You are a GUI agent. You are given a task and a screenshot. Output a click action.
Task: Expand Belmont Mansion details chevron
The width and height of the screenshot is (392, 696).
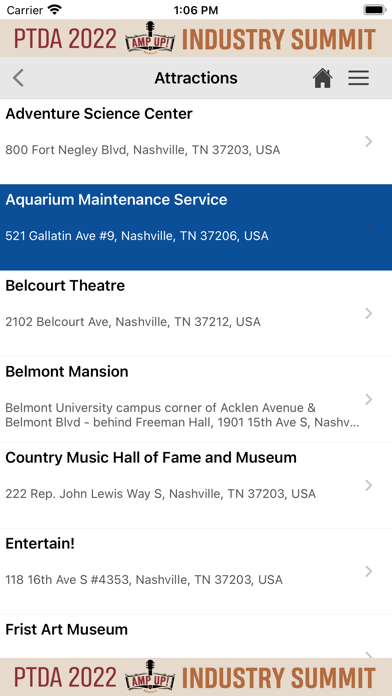[368, 399]
